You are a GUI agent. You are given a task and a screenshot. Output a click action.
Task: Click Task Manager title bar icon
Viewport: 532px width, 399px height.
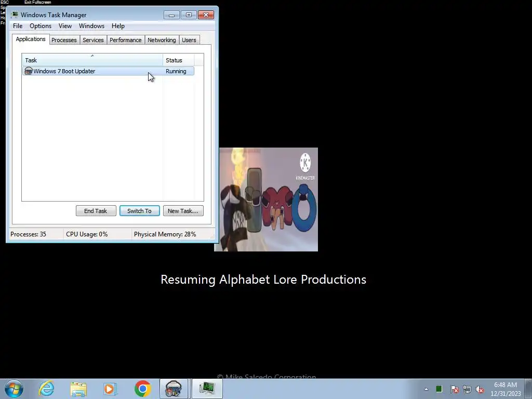[x=15, y=15]
